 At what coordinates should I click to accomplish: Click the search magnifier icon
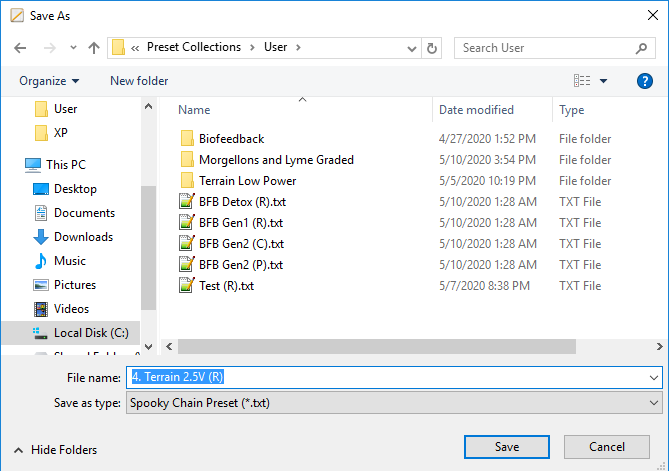(642, 47)
